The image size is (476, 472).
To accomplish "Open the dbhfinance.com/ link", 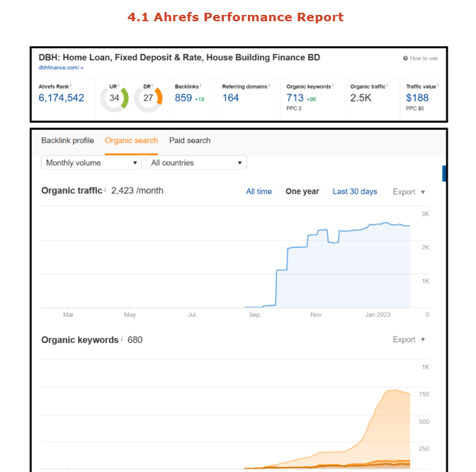I will pyautogui.click(x=59, y=67).
